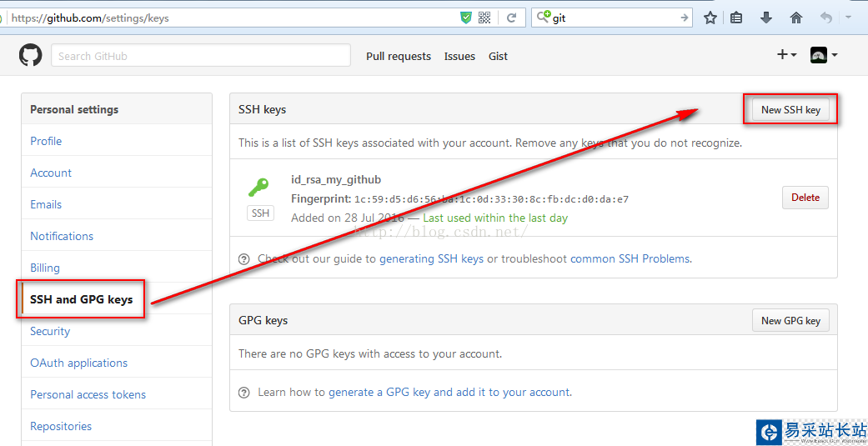Go to browser home icon
This screenshot has width=868, height=446.
(x=796, y=18)
